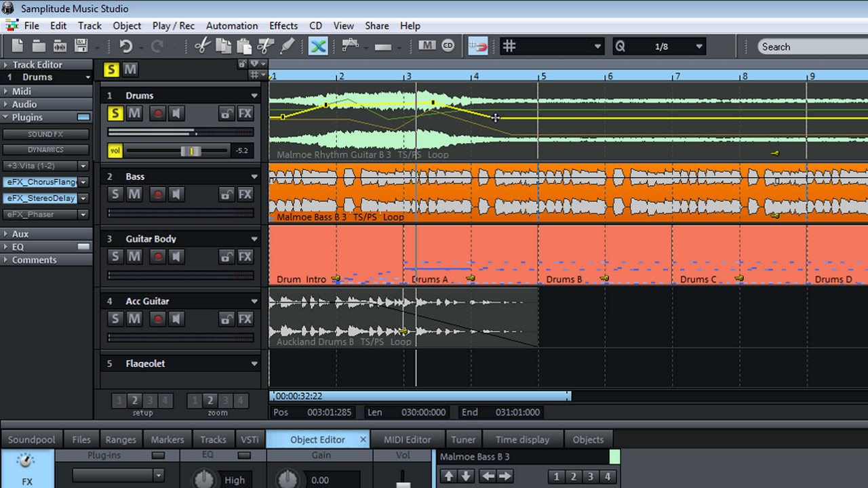Open FX for the Acc Guitar track

coord(245,319)
